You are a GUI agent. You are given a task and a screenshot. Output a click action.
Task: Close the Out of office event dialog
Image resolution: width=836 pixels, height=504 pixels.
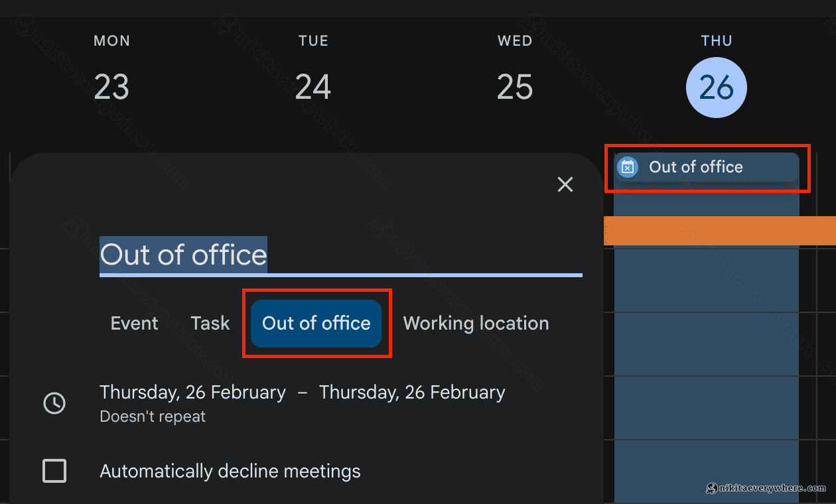coord(565,184)
